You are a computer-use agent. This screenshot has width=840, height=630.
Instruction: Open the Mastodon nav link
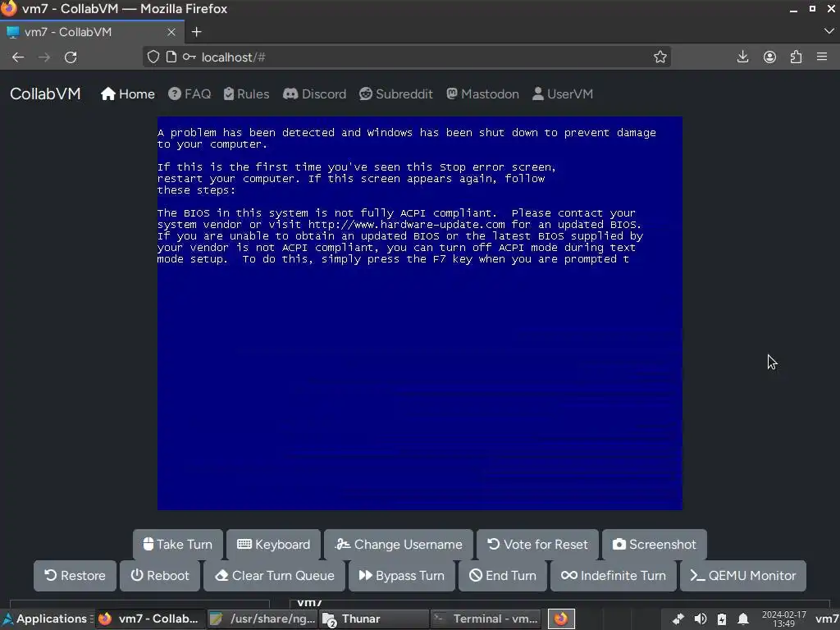(482, 94)
